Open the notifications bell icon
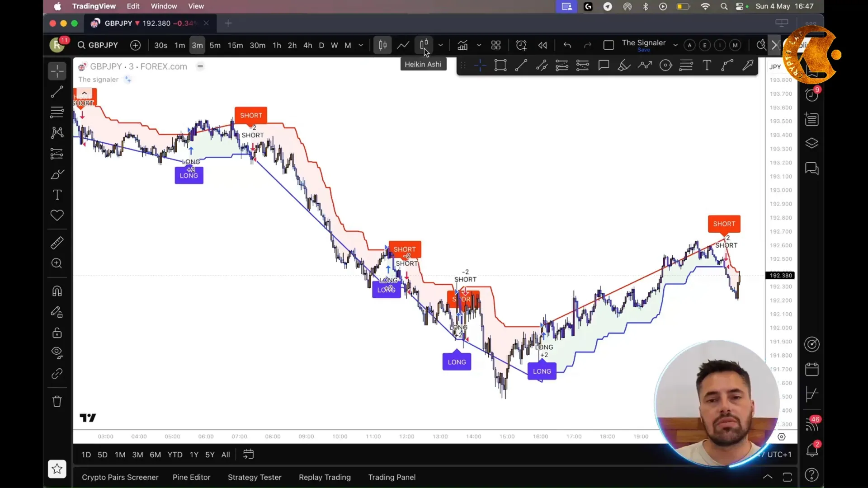 coord(812,450)
